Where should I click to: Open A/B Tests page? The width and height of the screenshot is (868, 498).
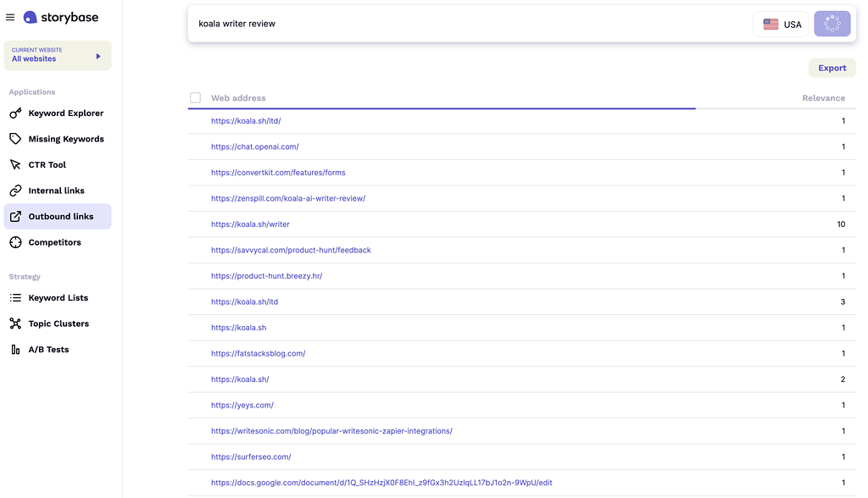pyautogui.click(x=58, y=350)
